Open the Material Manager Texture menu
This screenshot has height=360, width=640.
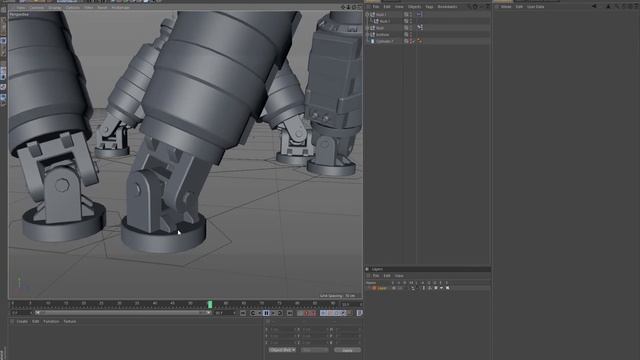70,321
